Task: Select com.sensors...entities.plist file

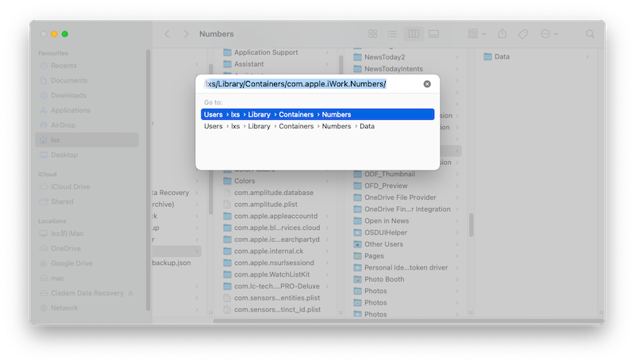Action: point(275,297)
